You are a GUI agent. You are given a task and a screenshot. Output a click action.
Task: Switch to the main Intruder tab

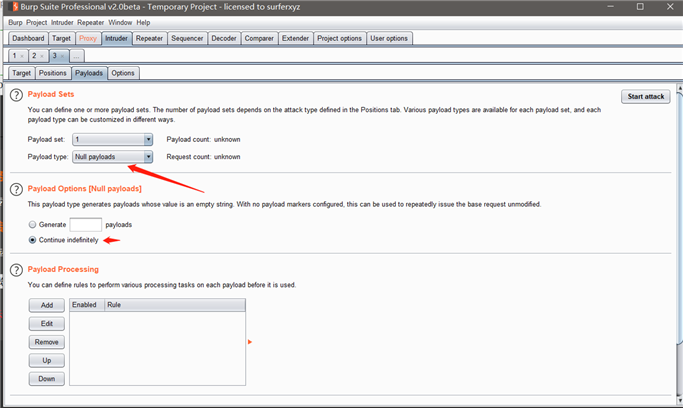point(116,38)
